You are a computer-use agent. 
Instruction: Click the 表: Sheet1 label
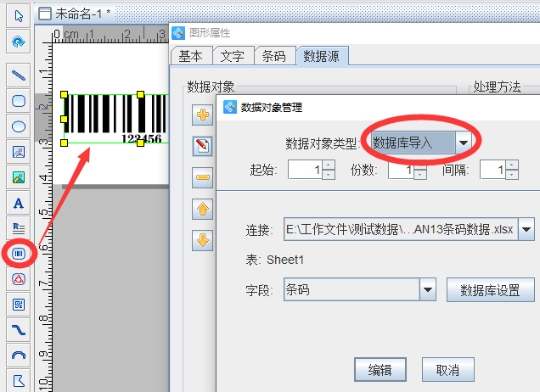point(275,260)
